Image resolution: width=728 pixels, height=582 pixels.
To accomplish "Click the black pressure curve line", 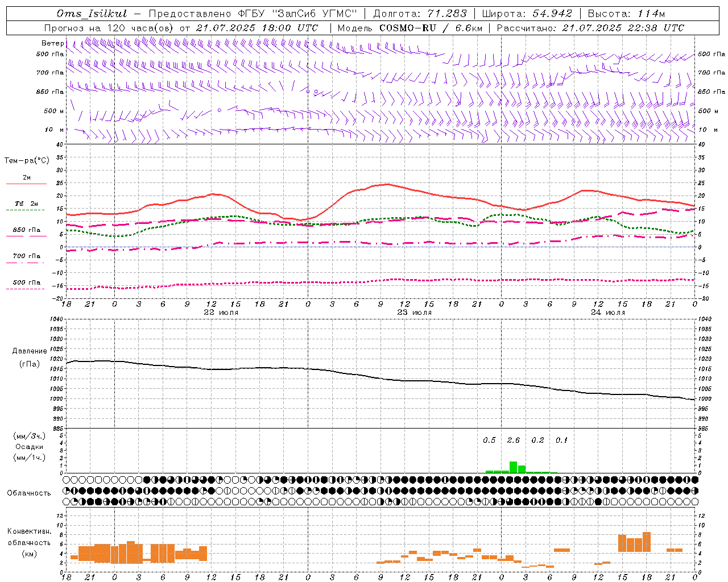I will pos(381,378).
